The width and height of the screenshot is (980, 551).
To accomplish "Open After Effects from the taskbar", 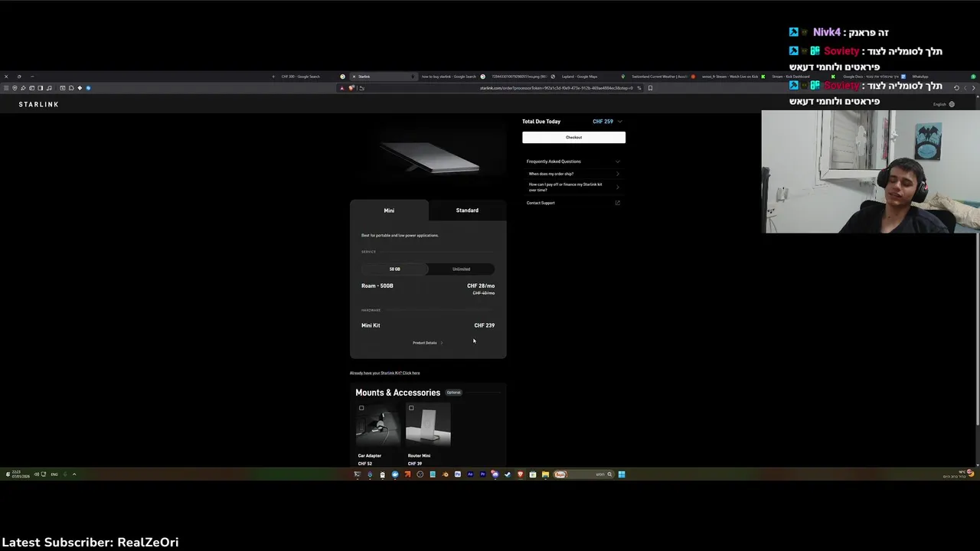I will pyautogui.click(x=470, y=474).
